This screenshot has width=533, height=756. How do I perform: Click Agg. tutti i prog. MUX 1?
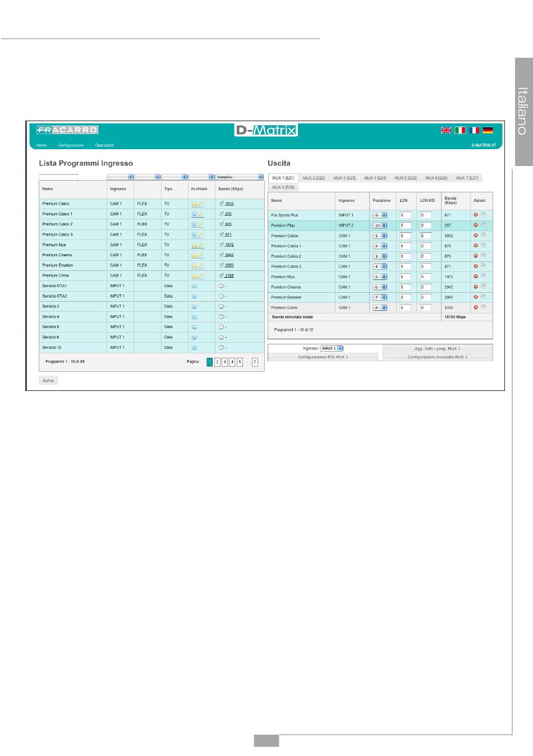pos(438,348)
